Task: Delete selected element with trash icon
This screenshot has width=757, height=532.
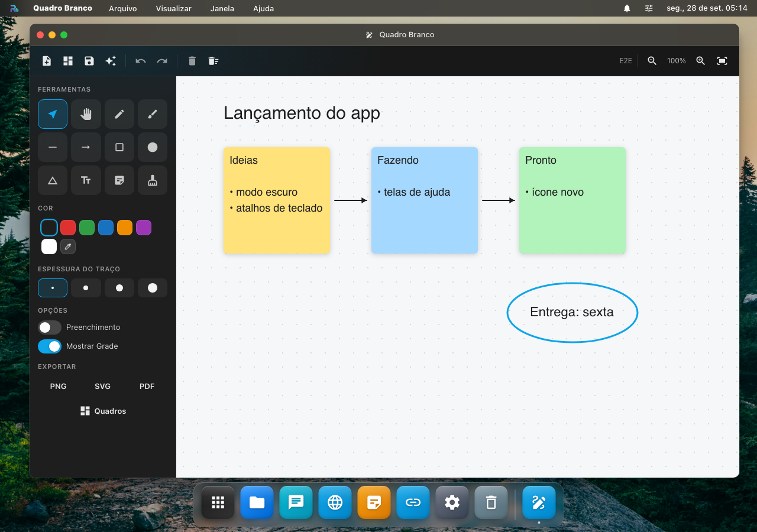Action: point(192,61)
